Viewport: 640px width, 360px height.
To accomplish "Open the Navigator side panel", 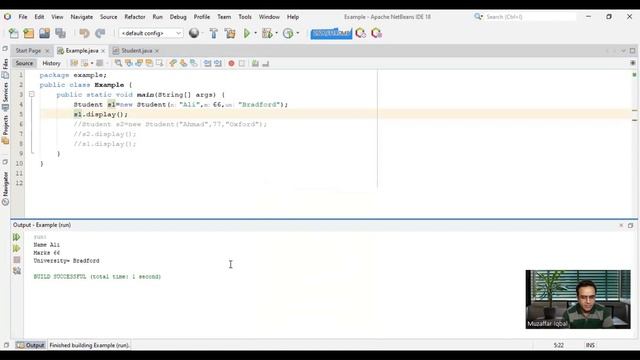I will tap(5, 188).
